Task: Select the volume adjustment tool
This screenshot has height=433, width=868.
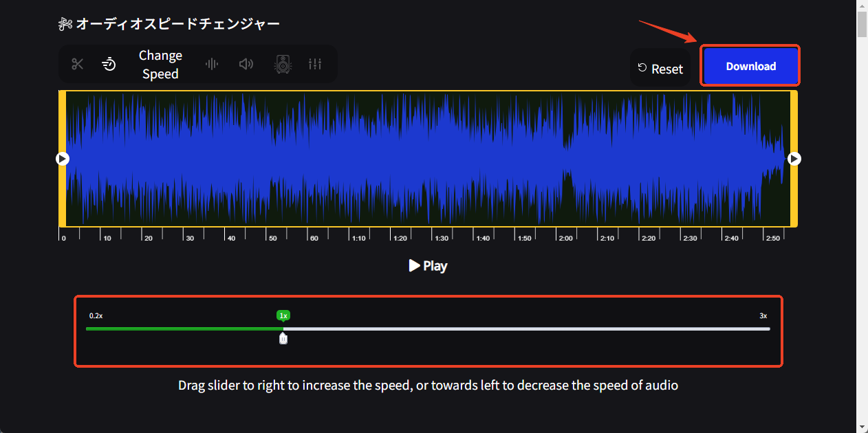Action: [246, 63]
